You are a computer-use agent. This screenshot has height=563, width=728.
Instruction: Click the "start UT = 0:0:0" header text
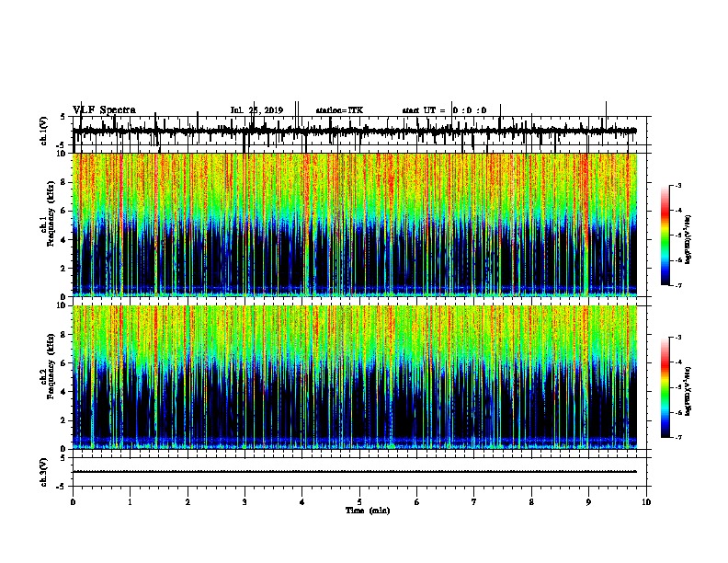(x=444, y=110)
